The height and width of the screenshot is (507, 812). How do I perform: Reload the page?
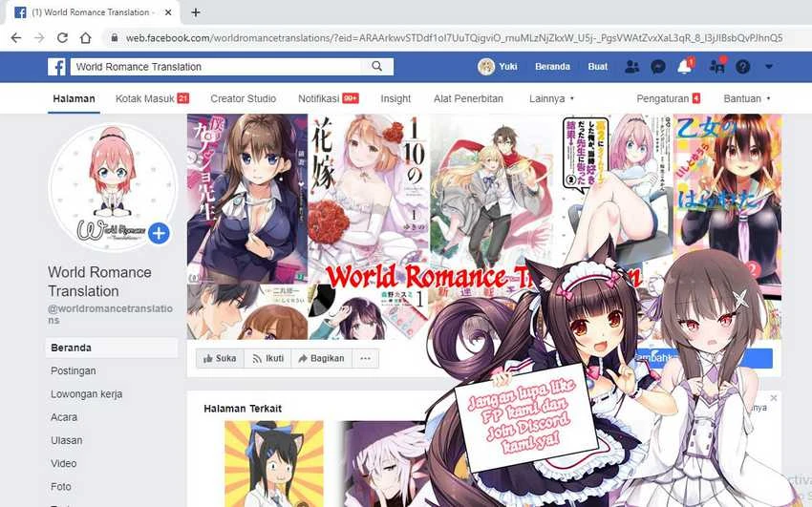pos(62,38)
